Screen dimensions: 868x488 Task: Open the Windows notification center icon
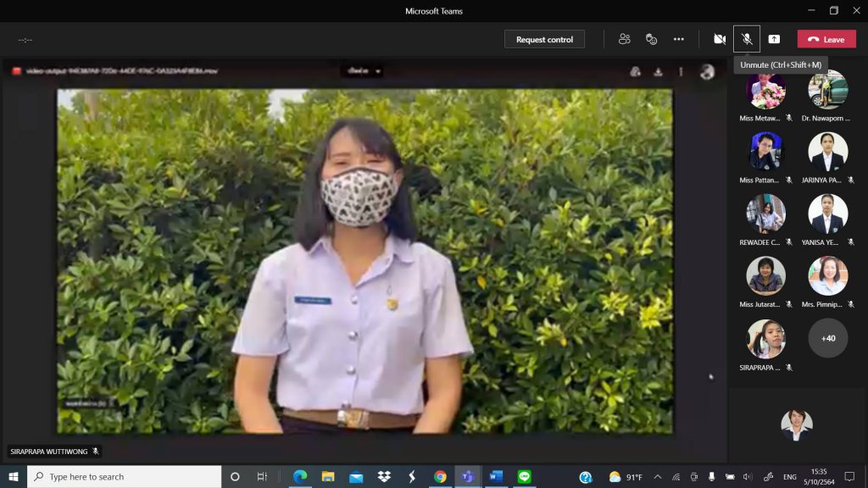[849, 477]
